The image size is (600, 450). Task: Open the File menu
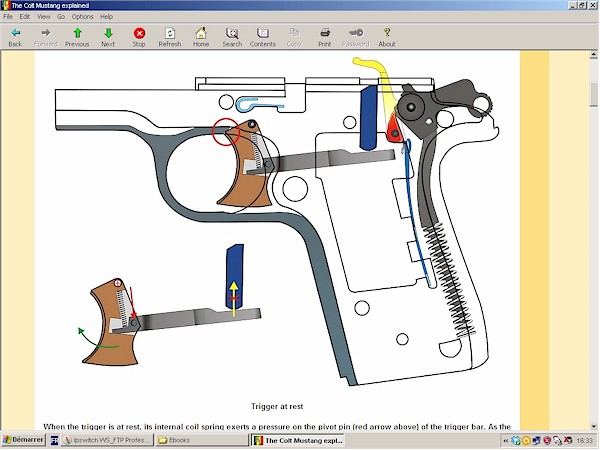point(8,16)
